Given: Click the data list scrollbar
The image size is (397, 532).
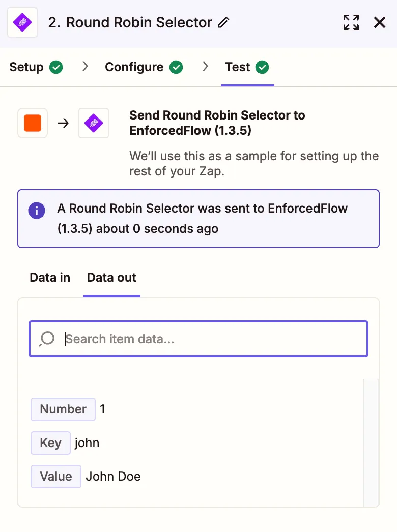Looking at the screenshot, I should [x=371, y=442].
